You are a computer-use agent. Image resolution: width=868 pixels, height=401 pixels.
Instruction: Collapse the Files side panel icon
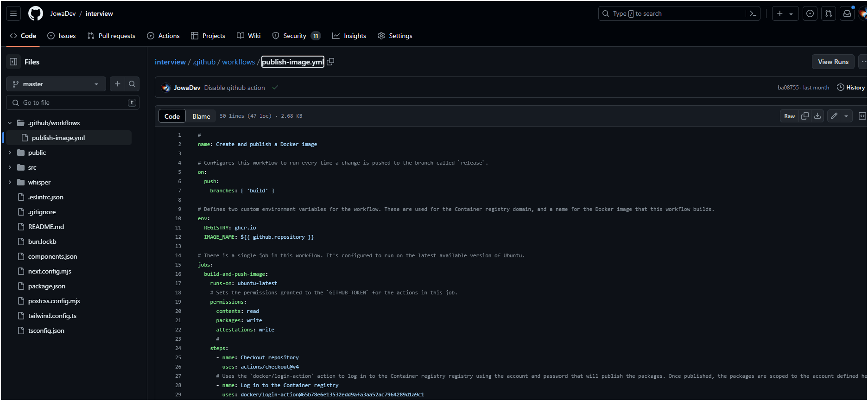coord(13,62)
